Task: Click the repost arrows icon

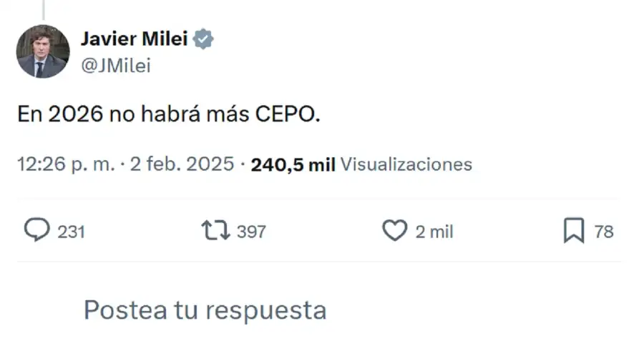Action: (215, 230)
